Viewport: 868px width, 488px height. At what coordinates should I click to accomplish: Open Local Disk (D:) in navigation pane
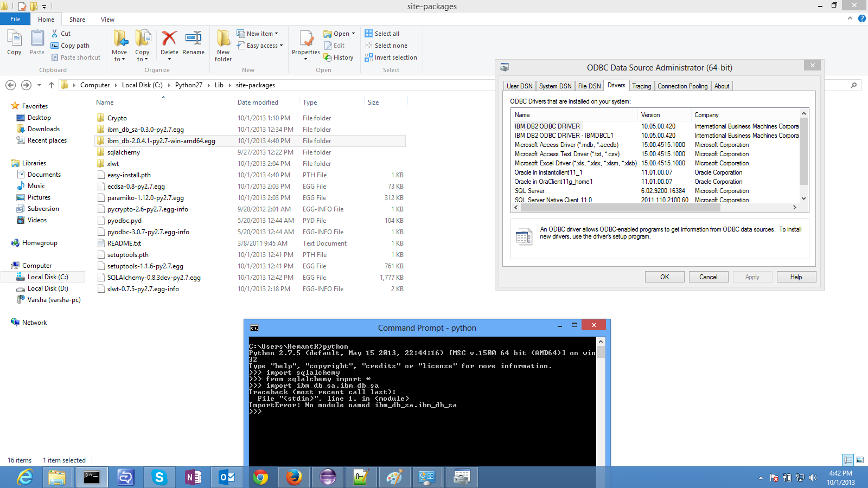[x=48, y=288]
